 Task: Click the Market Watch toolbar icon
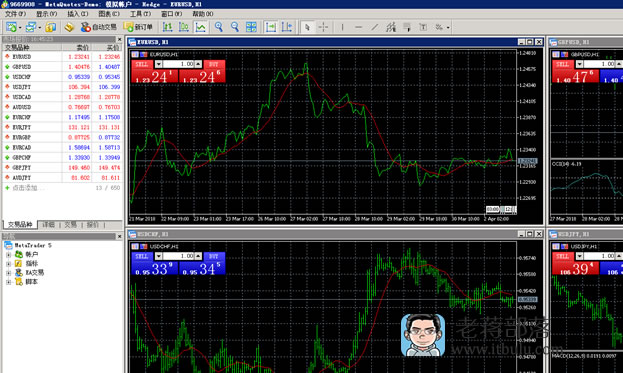pyautogui.click(x=50, y=27)
